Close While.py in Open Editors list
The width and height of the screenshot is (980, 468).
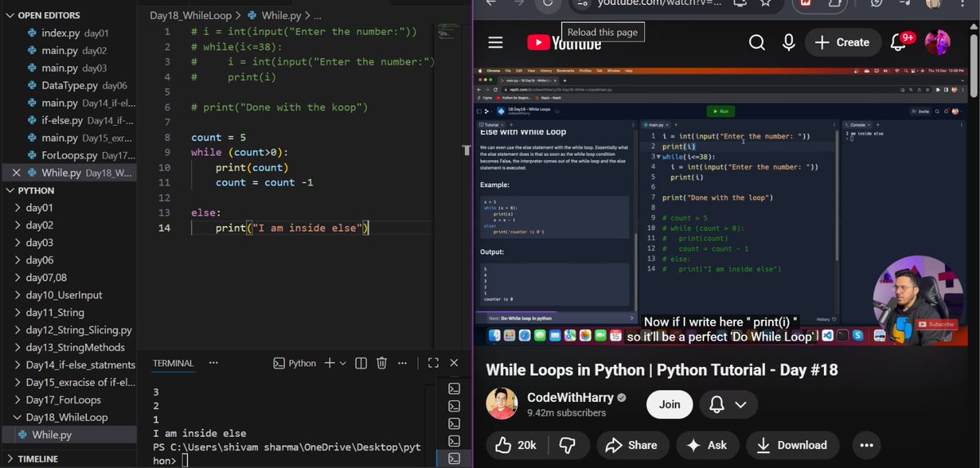[16, 172]
